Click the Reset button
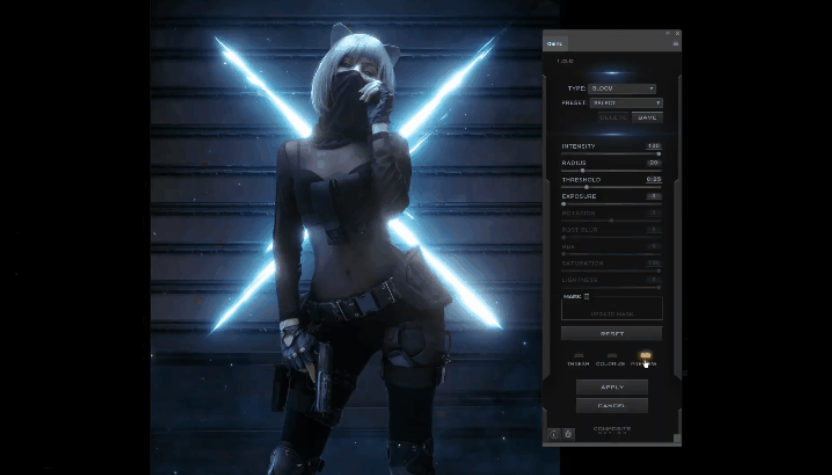 (611, 333)
